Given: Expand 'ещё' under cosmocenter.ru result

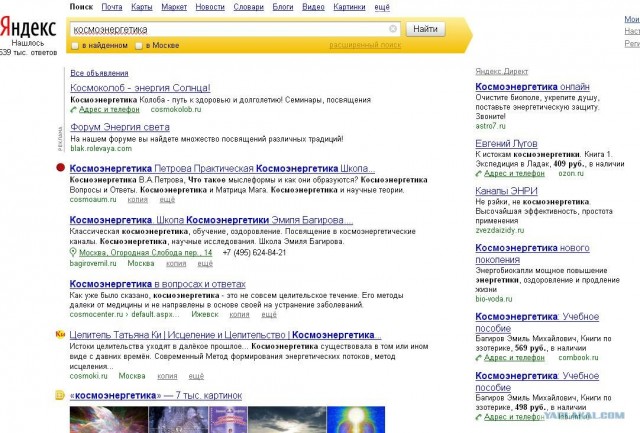Looking at the screenshot, I should coord(269,314).
